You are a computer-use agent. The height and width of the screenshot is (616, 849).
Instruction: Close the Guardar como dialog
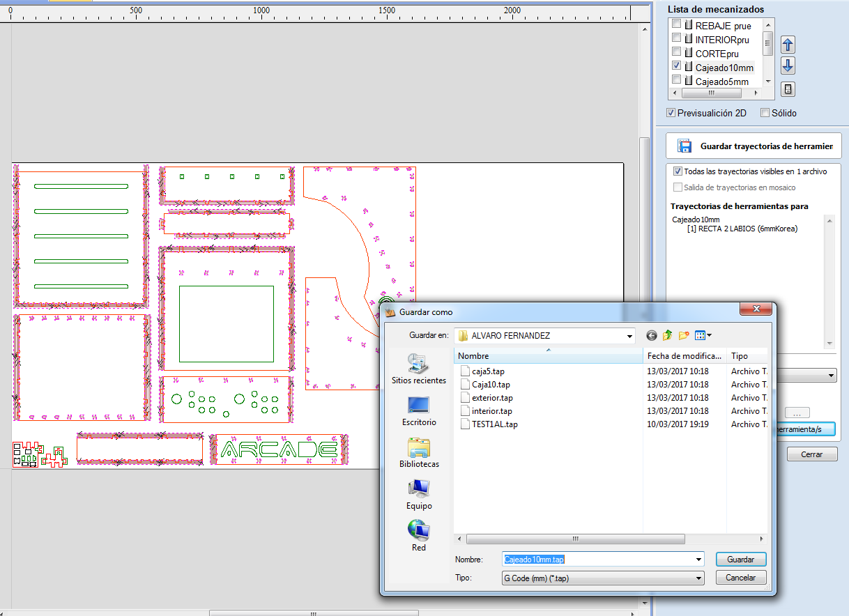[755, 310]
